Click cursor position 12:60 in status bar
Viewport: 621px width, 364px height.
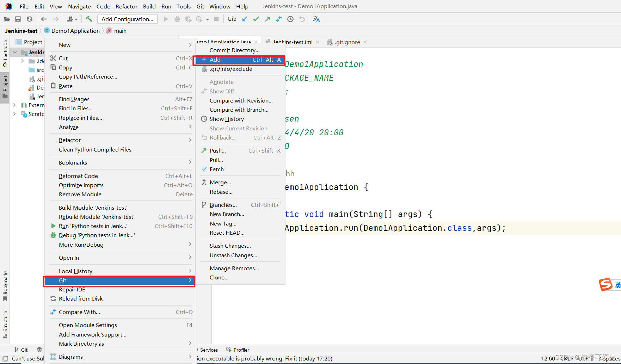(548, 358)
